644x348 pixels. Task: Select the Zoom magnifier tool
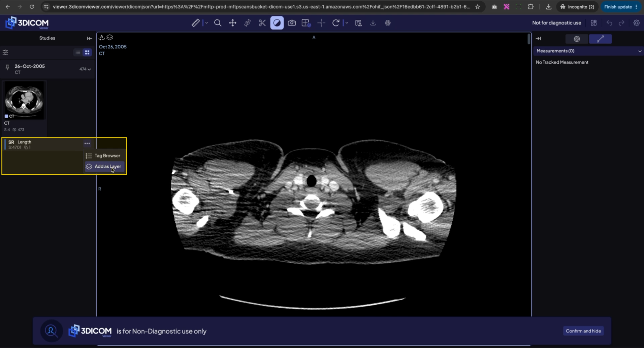218,23
